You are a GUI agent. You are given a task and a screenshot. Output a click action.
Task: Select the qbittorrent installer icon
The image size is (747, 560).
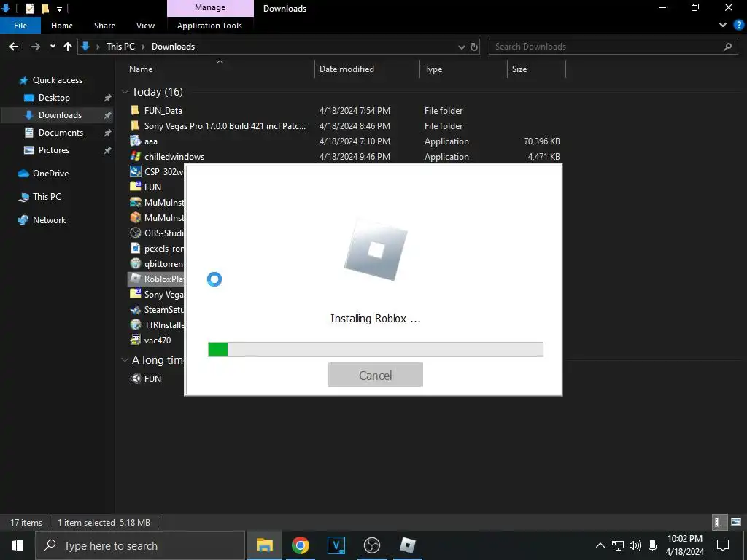coord(135,263)
